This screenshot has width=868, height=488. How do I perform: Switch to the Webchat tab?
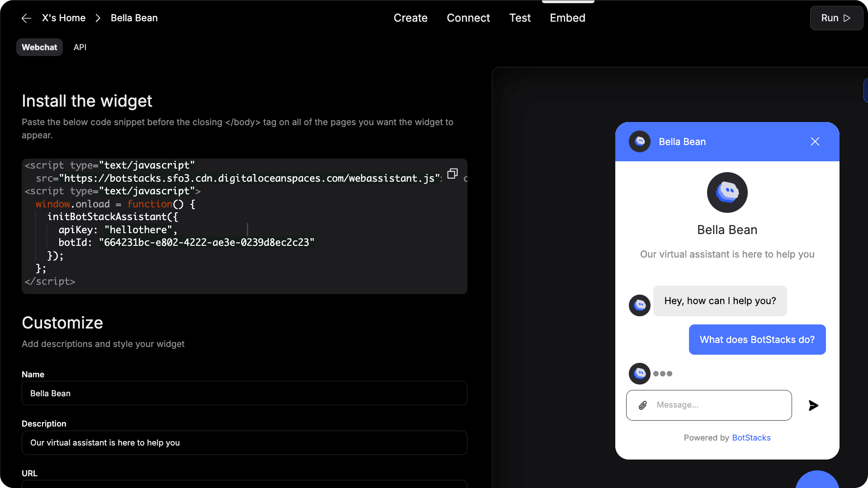coord(39,47)
